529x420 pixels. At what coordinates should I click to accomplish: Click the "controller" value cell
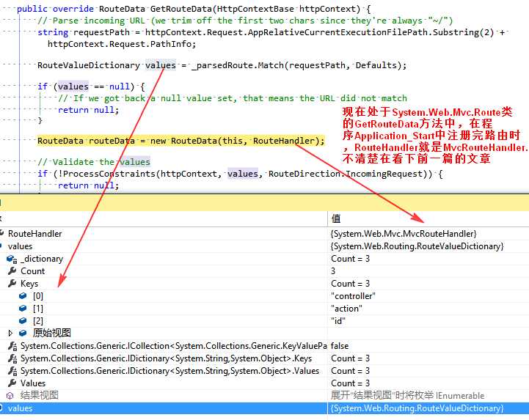353,296
